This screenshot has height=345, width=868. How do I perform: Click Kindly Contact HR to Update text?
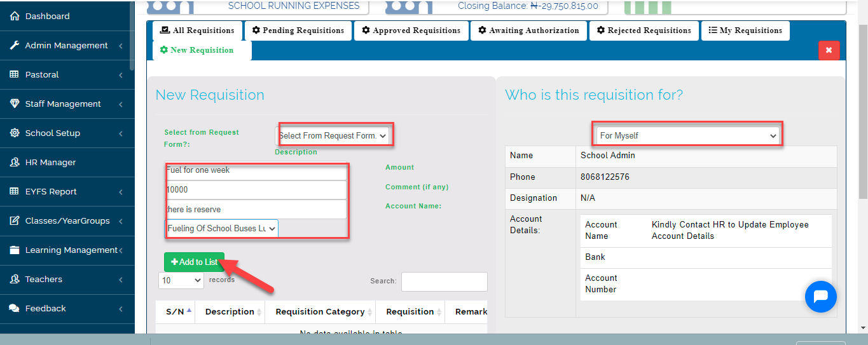coord(730,230)
